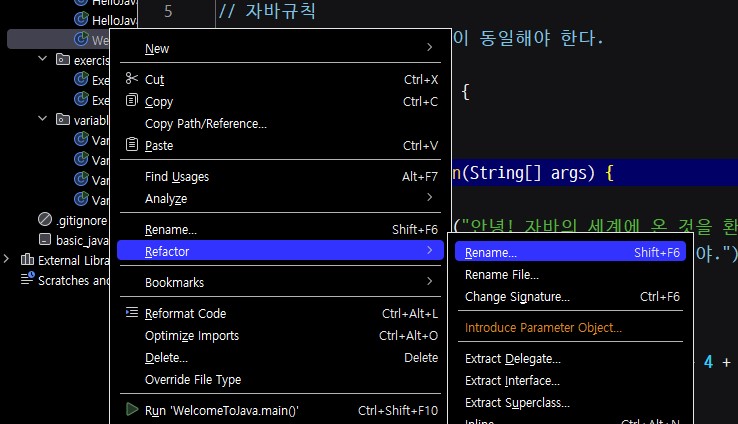
Task: Choose Optimize Imports
Action: (x=281, y=336)
